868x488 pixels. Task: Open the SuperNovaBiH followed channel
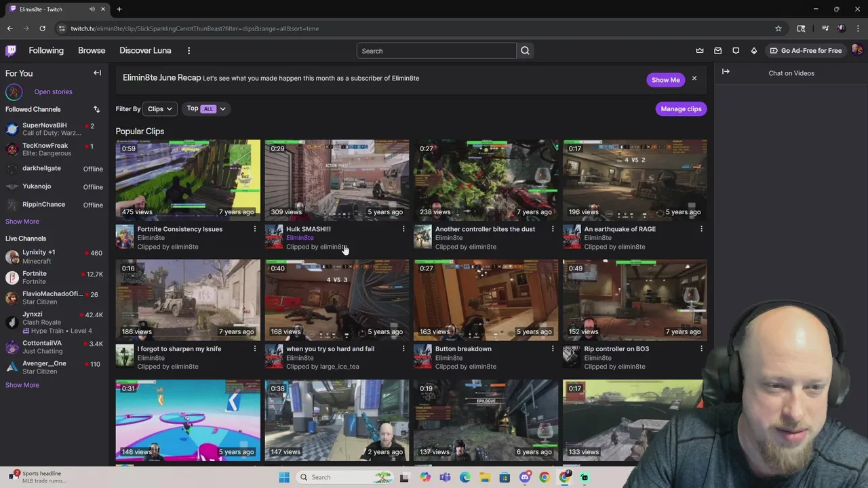coord(54,129)
